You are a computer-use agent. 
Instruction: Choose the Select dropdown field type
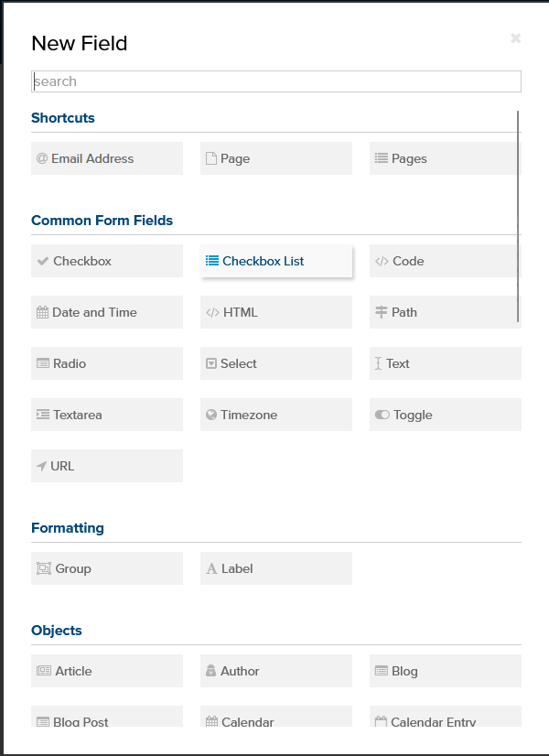276,363
